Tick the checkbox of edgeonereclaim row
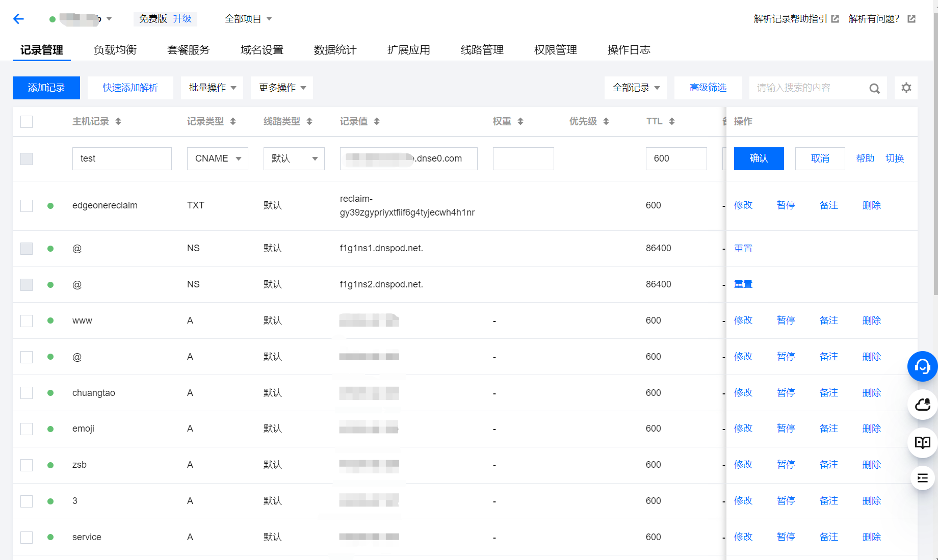The width and height of the screenshot is (938, 560). click(x=27, y=206)
